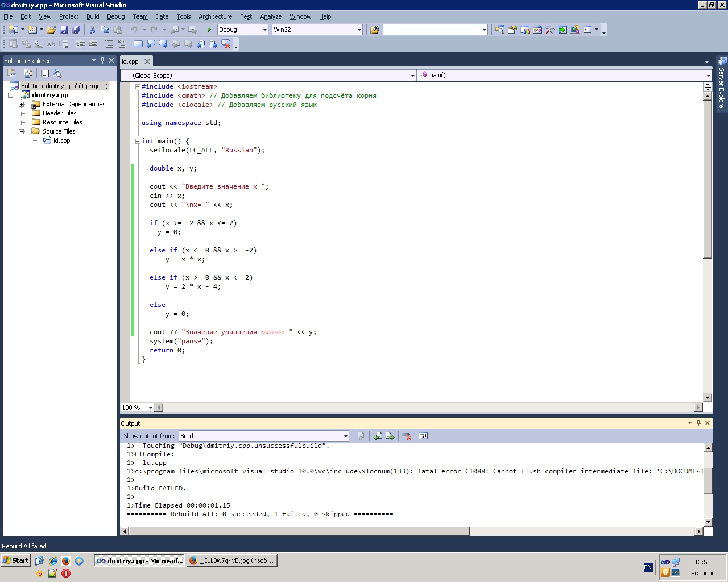This screenshot has width=728, height=582.
Task: Click Clear All in Output toolbar
Action: [407, 436]
